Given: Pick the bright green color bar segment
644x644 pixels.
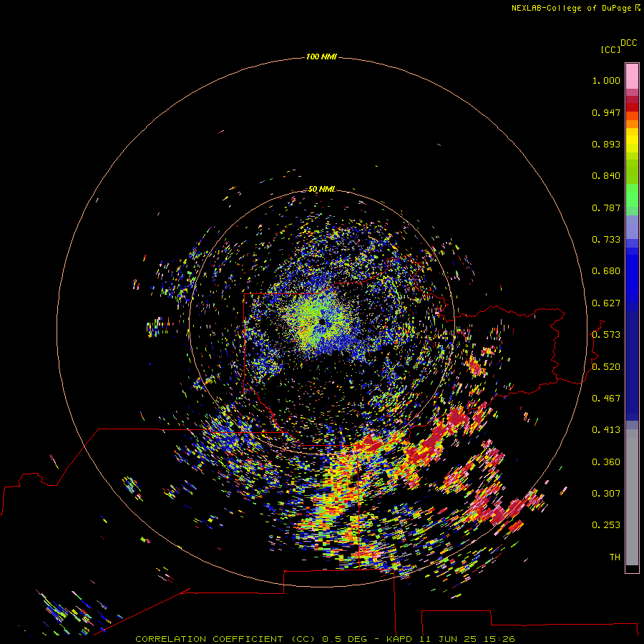Looking at the screenshot, I should pyautogui.click(x=632, y=195).
